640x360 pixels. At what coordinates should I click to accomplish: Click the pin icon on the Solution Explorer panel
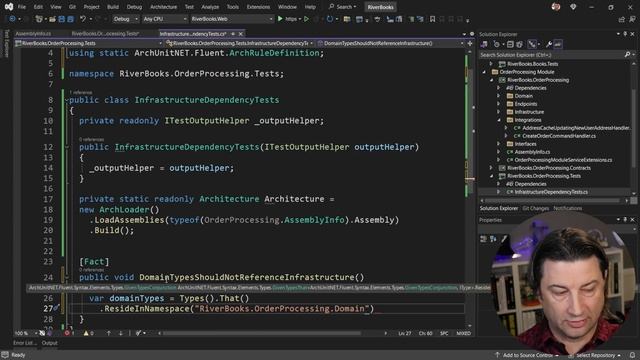pos(625,34)
